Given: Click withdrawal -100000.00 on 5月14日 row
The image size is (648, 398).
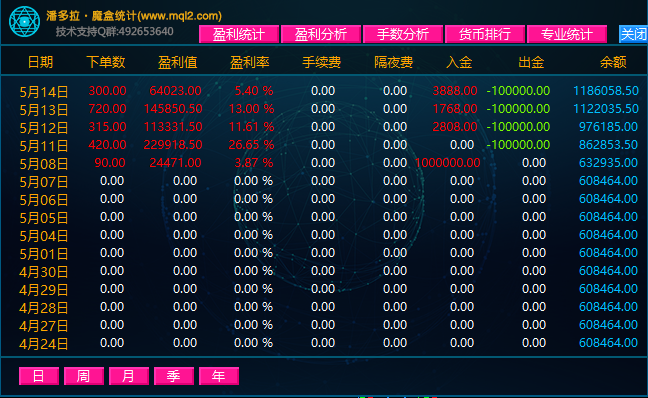Looking at the screenshot, I should [518, 91].
